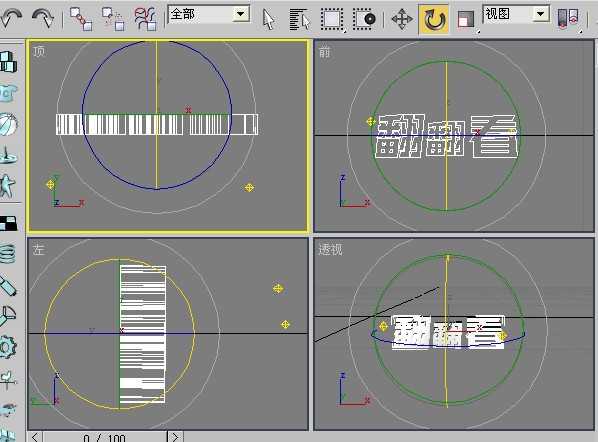Open the selection filter dropdown 全部
The image size is (598, 442).
(x=209, y=14)
